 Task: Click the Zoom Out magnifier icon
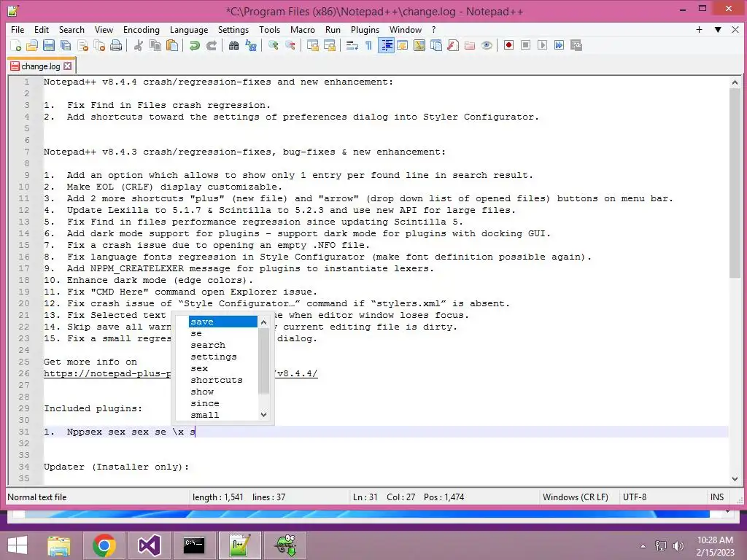(x=290, y=45)
